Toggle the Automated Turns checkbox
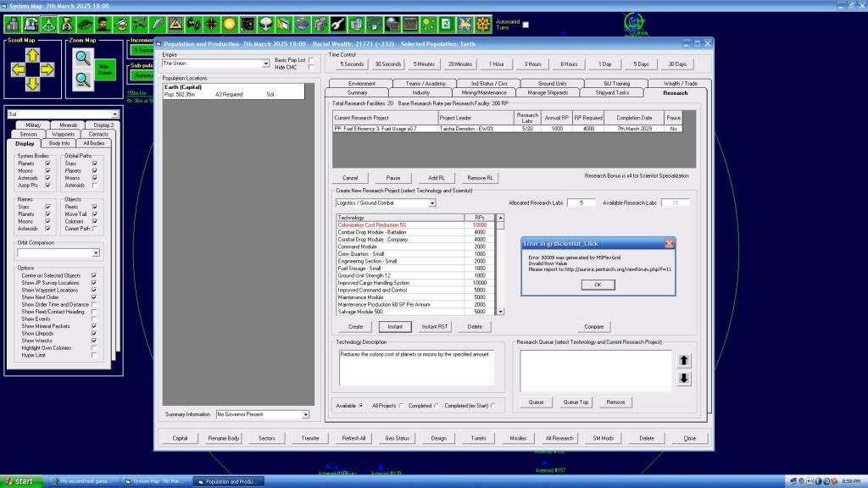 click(526, 25)
